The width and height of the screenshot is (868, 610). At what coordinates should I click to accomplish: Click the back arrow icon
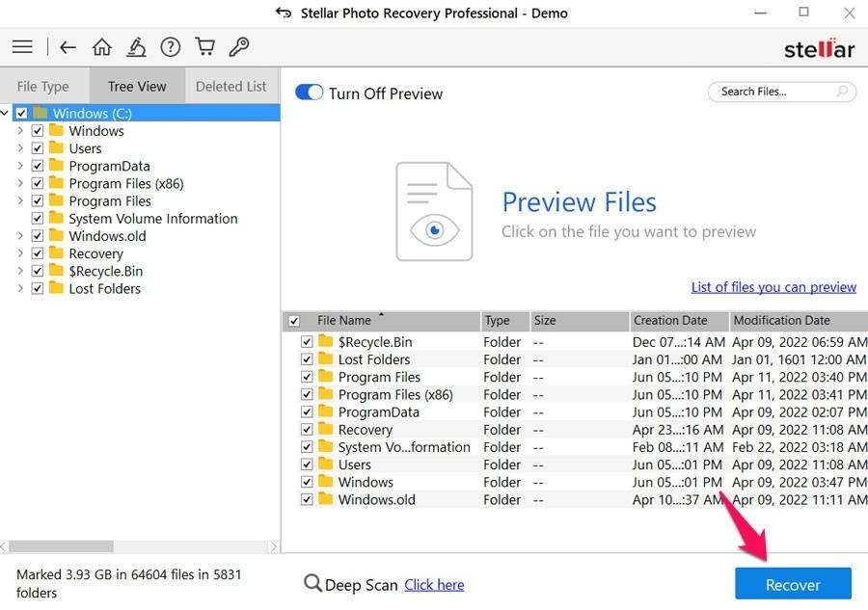coord(68,46)
